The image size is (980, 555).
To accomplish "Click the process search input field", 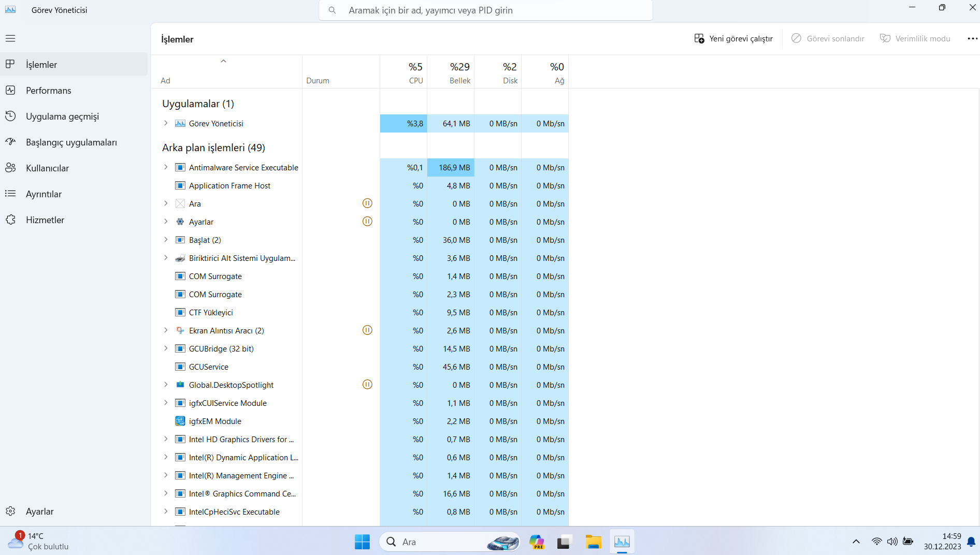I will tap(486, 10).
